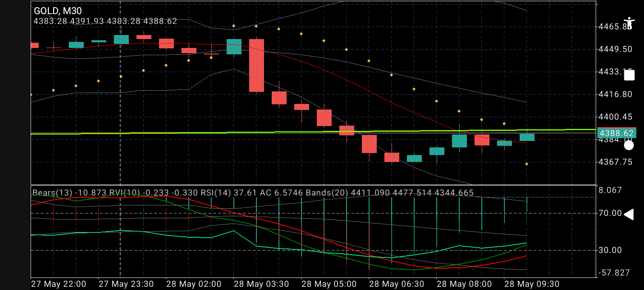The image size is (644, 290).
Task: Select the teal candle at 28 May 08:00
Action: click(x=459, y=141)
